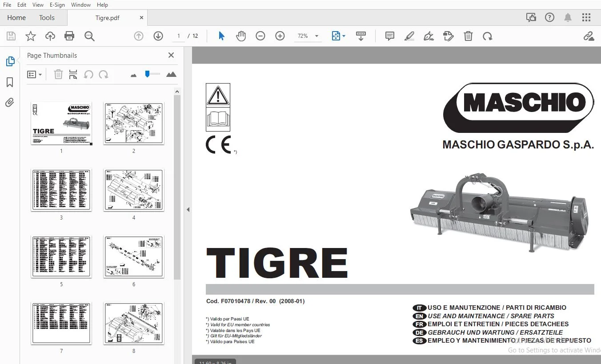Click the TIGRE title in the document

point(277,263)
